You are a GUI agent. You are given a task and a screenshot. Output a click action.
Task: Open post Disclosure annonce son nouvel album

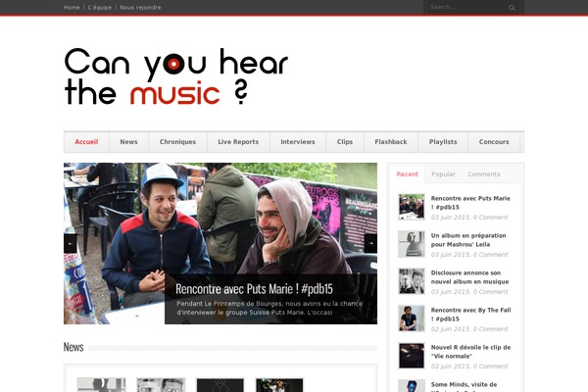click(x=469, y=276)
